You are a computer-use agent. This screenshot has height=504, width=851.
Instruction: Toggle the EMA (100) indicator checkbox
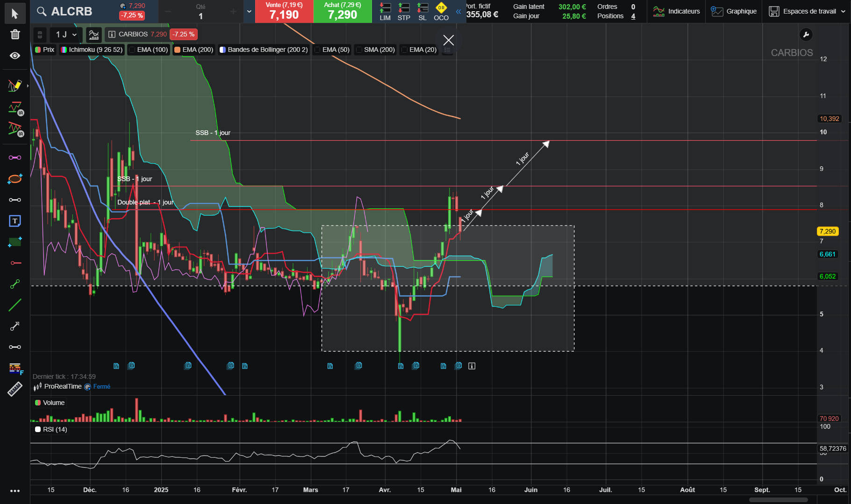click(x=132, y=50)
